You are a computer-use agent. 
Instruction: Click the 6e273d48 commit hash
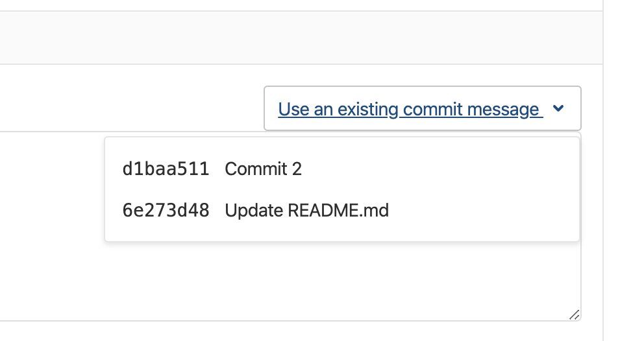pos(166,210)
